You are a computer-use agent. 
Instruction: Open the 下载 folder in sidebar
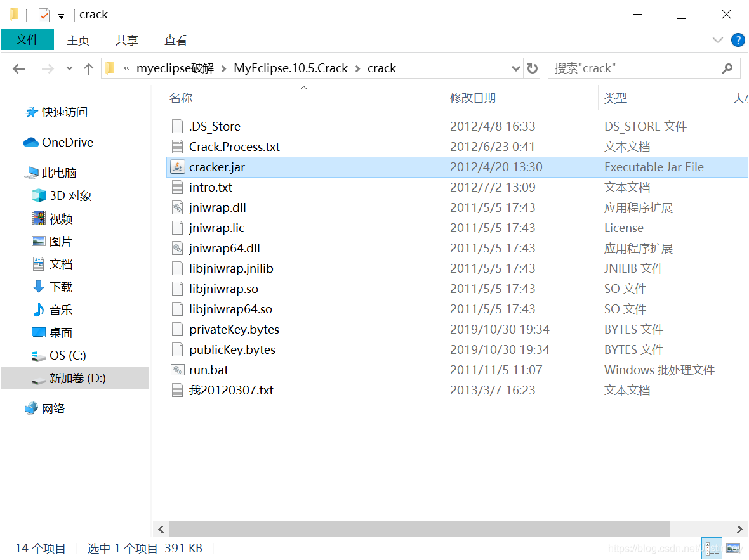(52, 287)
